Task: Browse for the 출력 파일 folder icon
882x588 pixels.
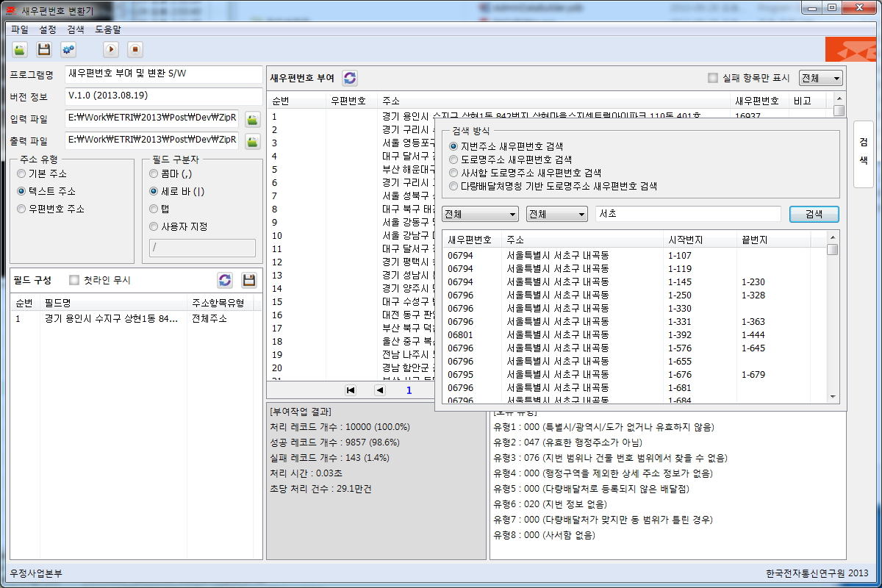Action: (x=253, y=140)
